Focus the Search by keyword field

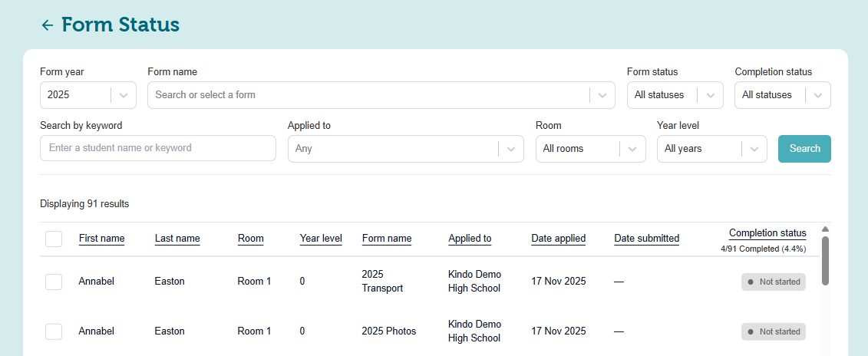click(x=157, y=148)
